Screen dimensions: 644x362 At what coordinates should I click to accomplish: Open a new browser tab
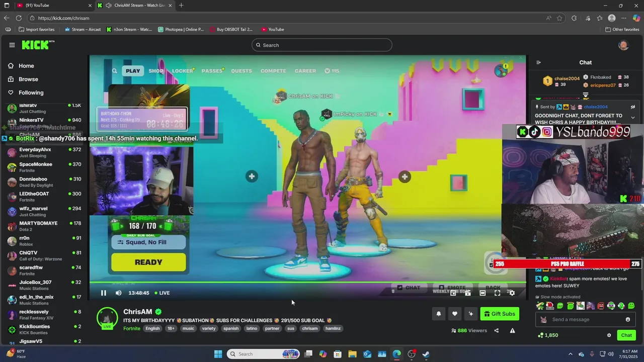pyautogui.click(x=181, y=6)
